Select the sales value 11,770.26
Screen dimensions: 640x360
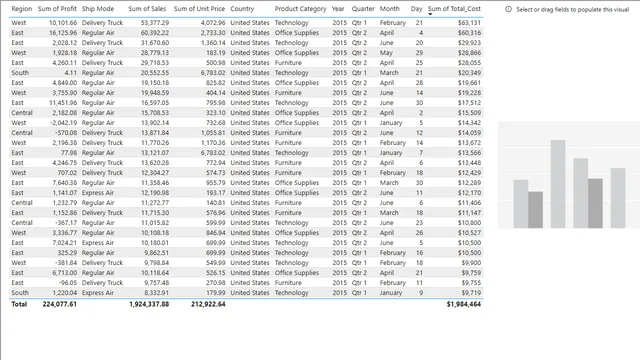point(155,143)
